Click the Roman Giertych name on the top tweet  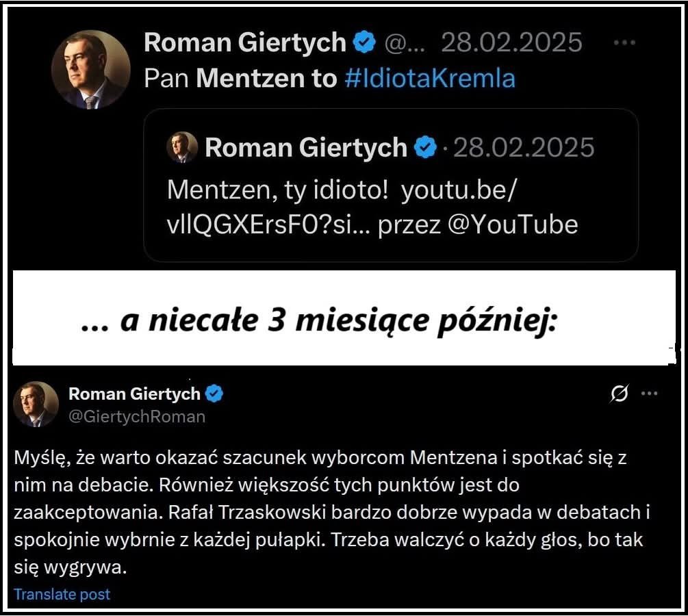click(x=245, y=43)
